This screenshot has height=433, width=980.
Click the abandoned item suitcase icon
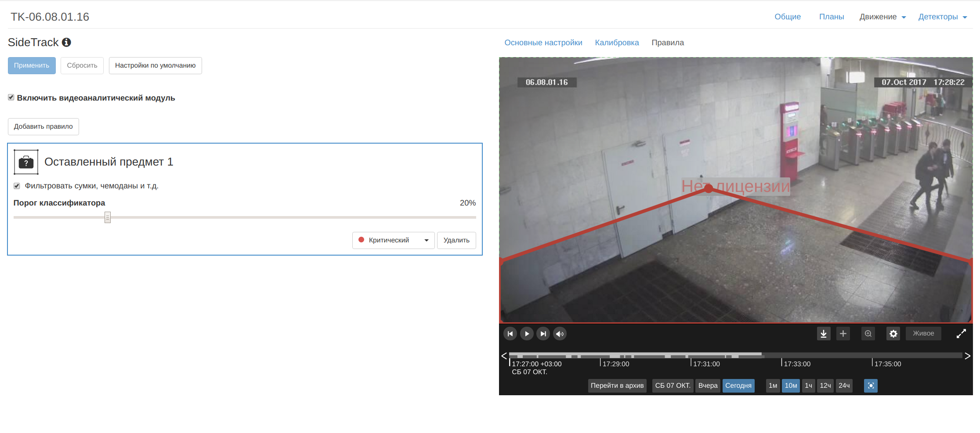(26, 162)
